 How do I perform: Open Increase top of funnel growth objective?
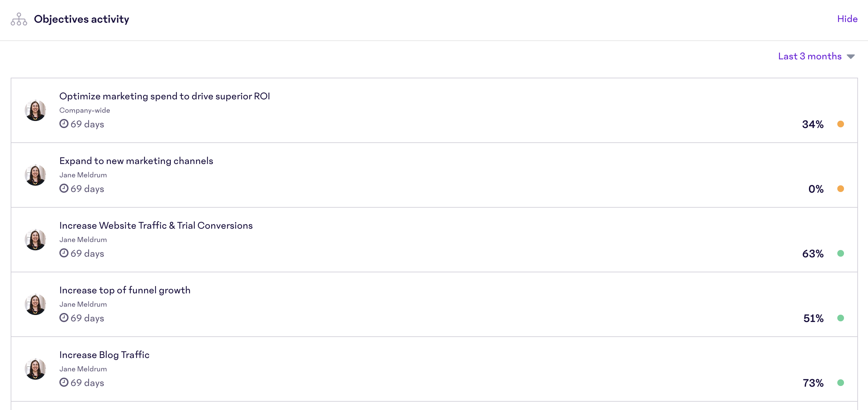[125, 290]
